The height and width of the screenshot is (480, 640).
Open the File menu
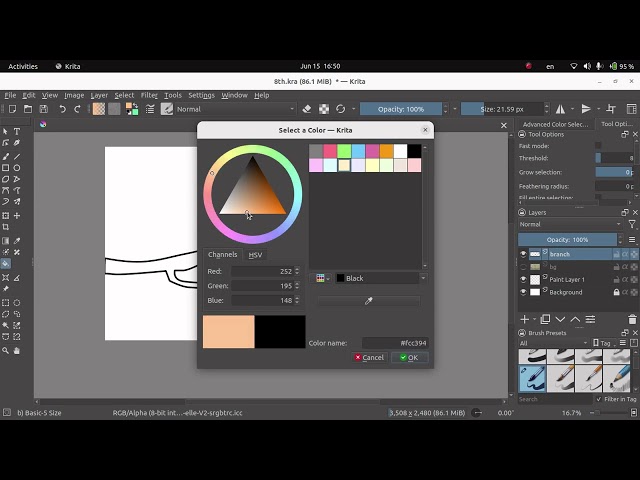[x=10, y=95]
